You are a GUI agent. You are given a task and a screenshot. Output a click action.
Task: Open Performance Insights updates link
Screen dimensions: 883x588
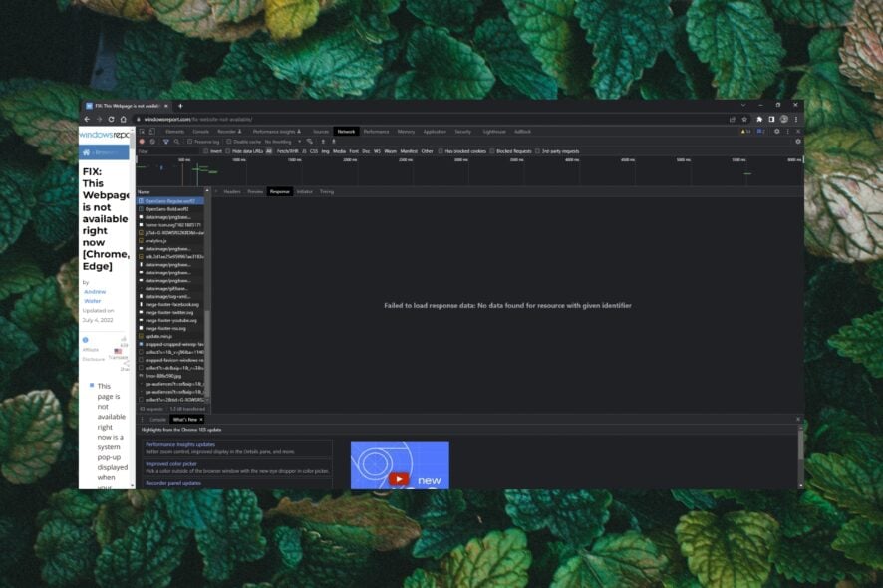pyautogui.click(x=180, y=444)
